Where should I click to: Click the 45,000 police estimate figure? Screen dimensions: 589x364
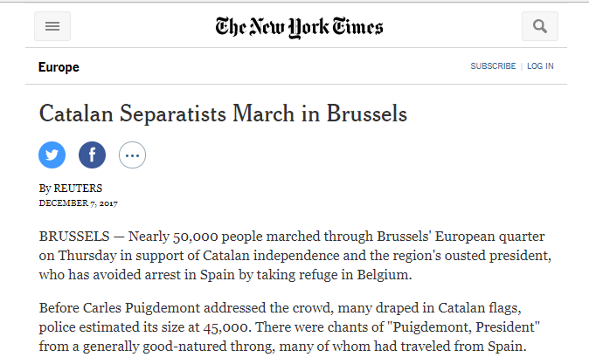[225, 327]
